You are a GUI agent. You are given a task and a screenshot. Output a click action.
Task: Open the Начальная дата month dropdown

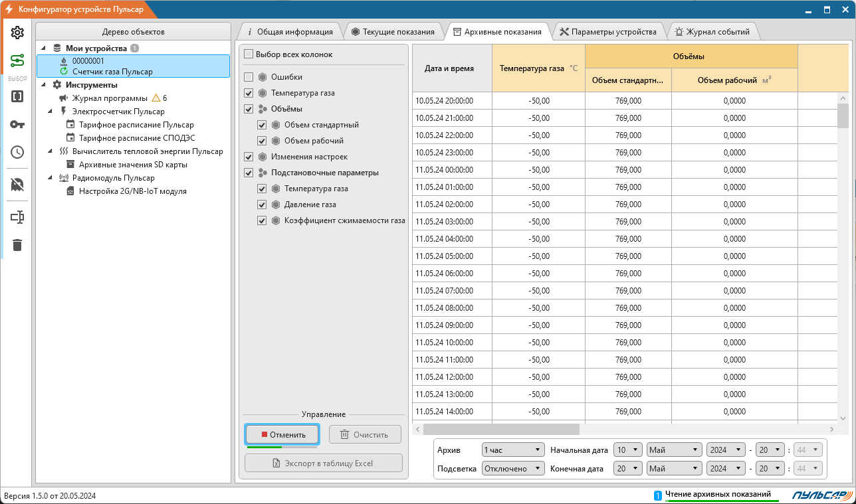pos(674,450)
